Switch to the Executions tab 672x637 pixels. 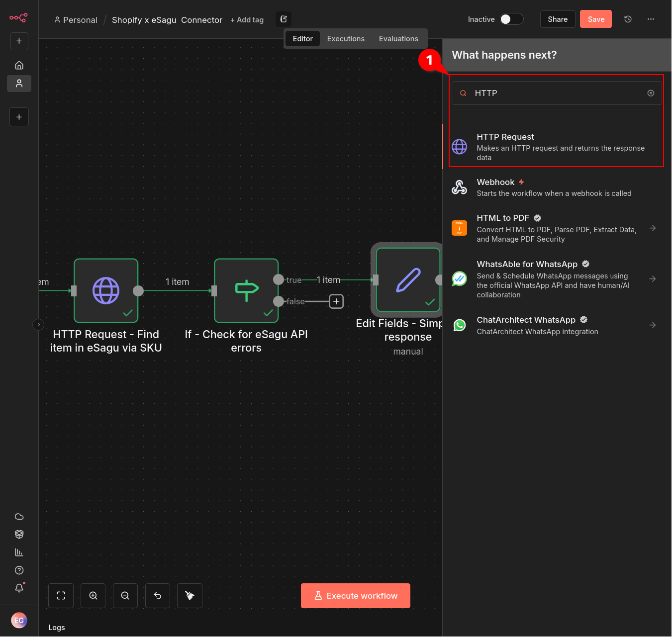[x=346, y=39]
